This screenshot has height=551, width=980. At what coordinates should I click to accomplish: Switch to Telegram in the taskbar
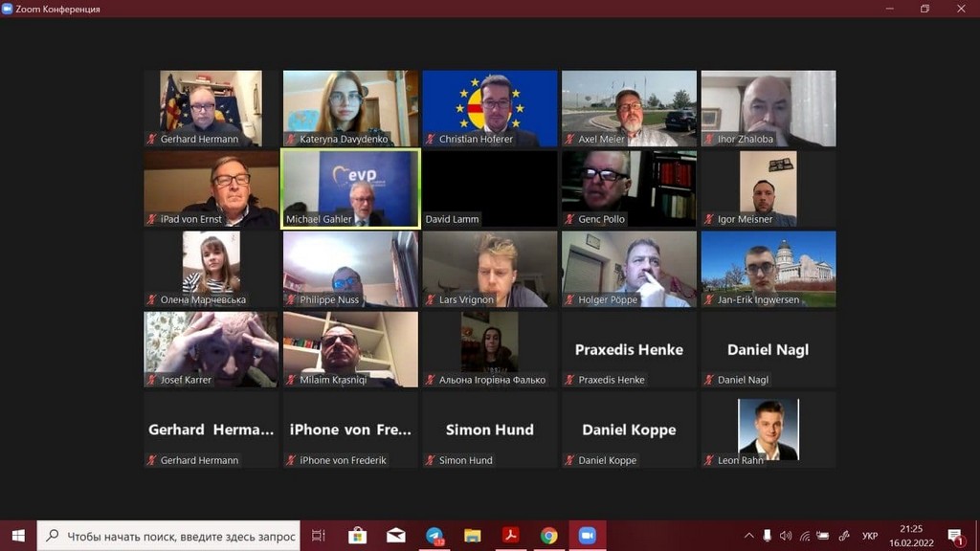[x=434, y=536]
